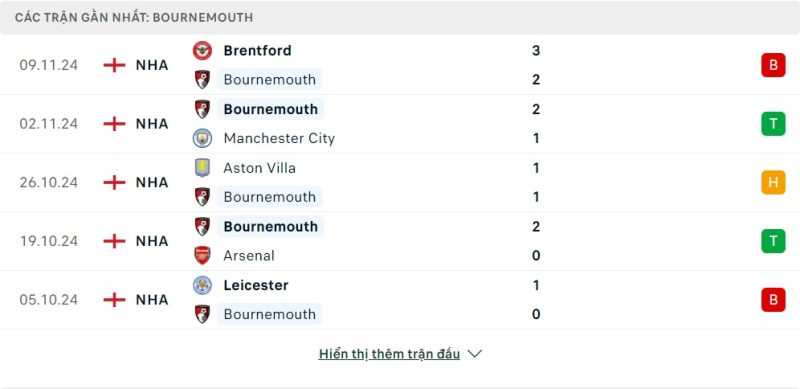Click the green T badge for Arsenal match
This screenshot has height=389, width=800.
773,241
